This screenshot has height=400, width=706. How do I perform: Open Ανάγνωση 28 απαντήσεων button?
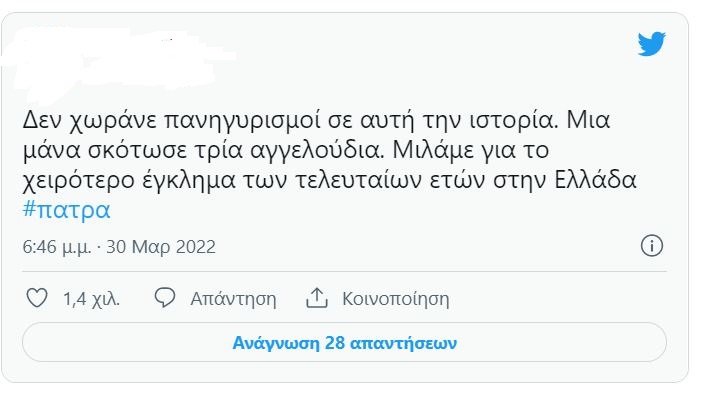point(344,343)
